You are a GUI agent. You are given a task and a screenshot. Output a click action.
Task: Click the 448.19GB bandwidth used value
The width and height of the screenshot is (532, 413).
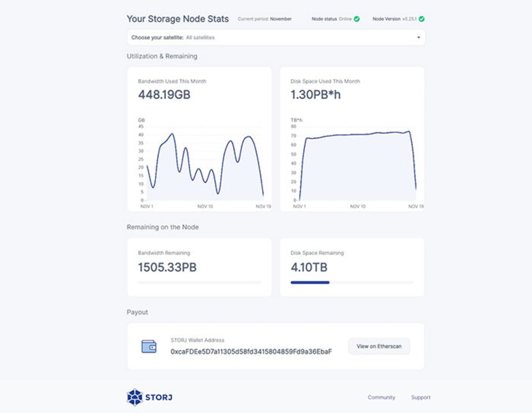click(164, 95)
